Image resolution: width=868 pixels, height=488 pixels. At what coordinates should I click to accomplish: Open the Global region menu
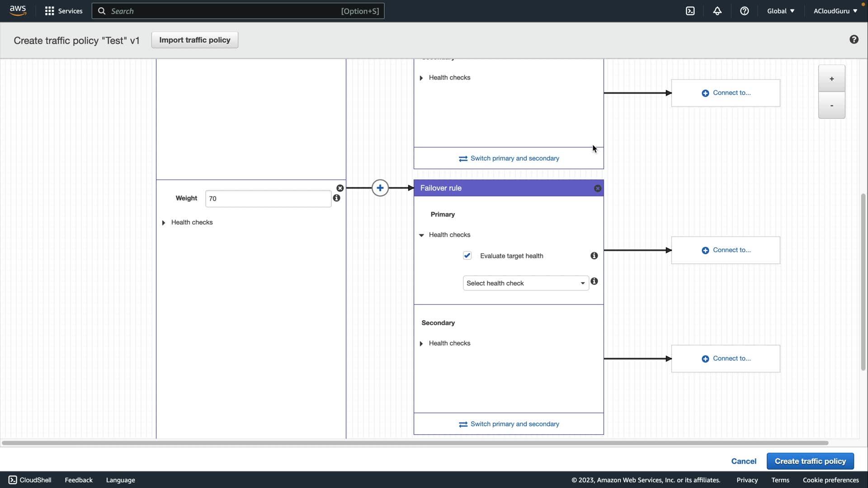point(780,11)
